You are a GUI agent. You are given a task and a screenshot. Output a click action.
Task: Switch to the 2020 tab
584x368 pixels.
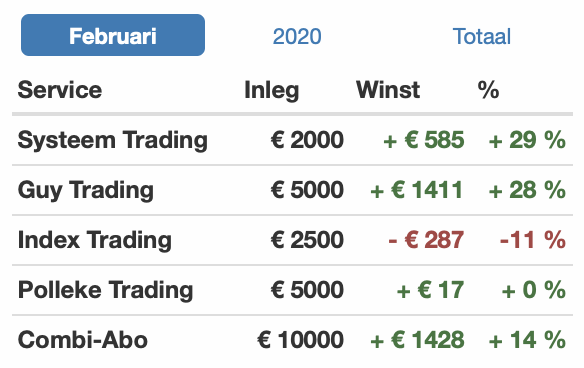(x=297, y=36)
